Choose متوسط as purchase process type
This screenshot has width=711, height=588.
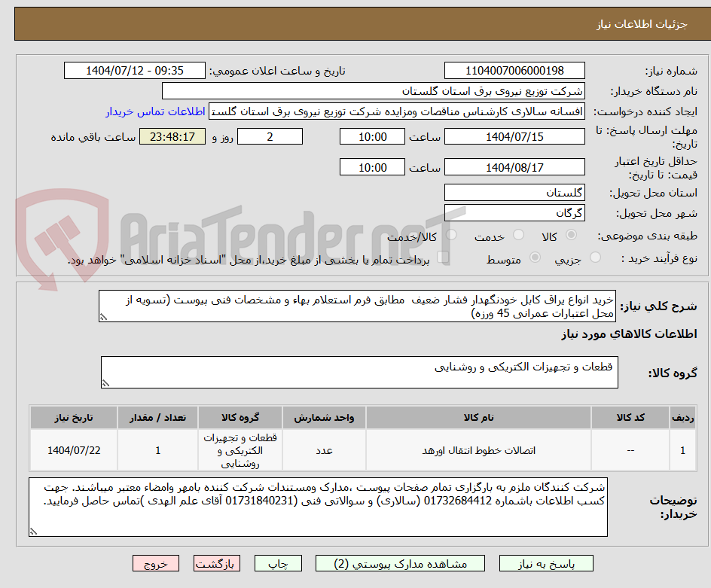coord(535,257)
